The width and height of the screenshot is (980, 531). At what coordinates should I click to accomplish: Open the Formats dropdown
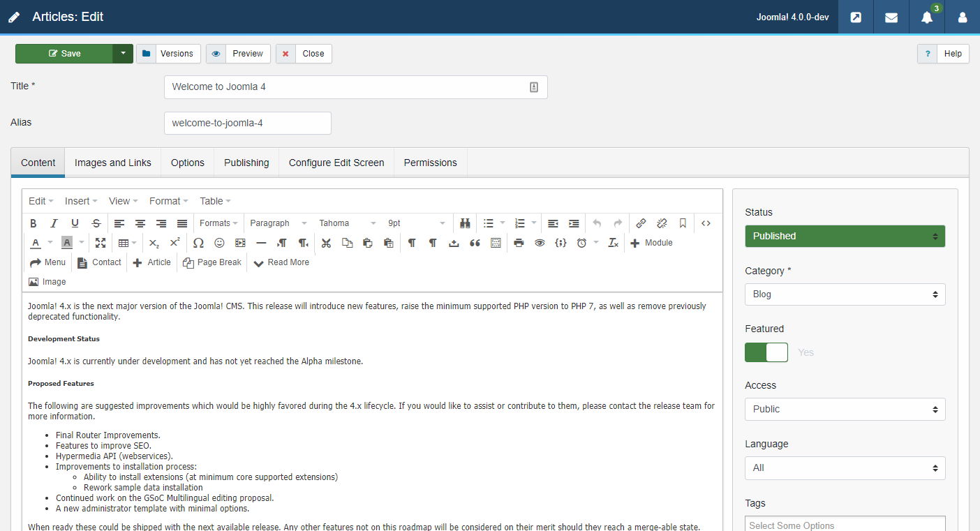[218, 223]
